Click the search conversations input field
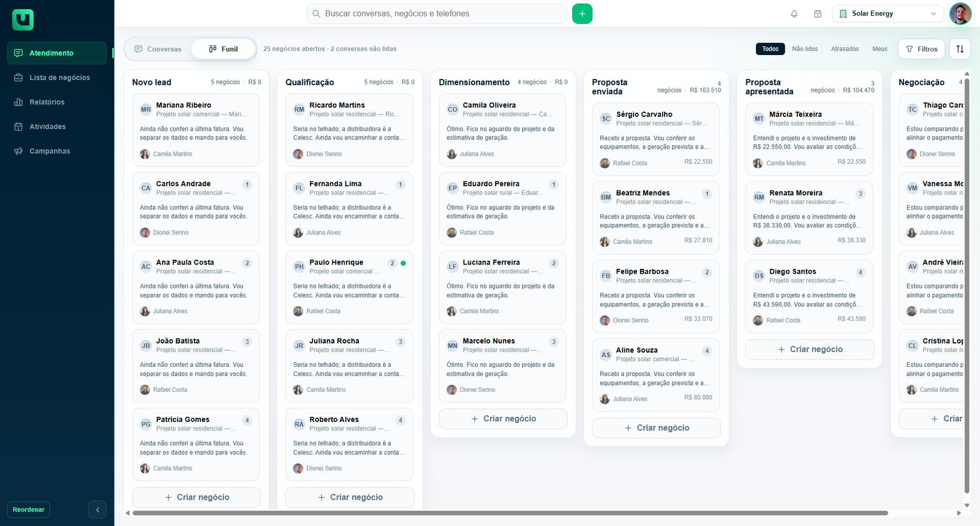980x526 pixels. (x=437, y=13)
